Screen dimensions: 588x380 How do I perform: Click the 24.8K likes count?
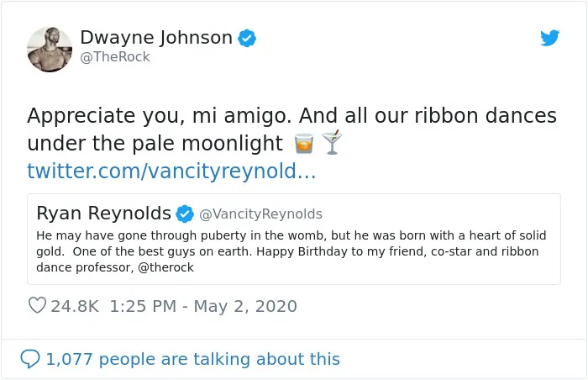click(75, 306)
